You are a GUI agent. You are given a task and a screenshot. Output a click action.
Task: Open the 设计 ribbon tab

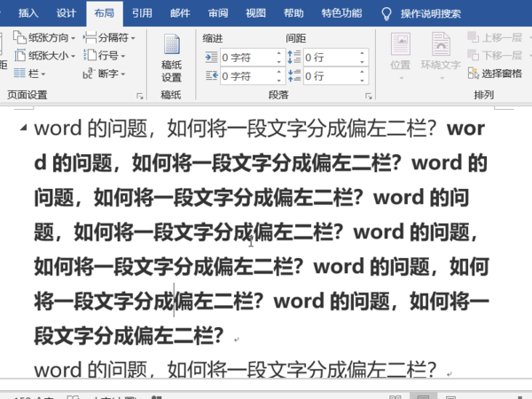(66, 13)
